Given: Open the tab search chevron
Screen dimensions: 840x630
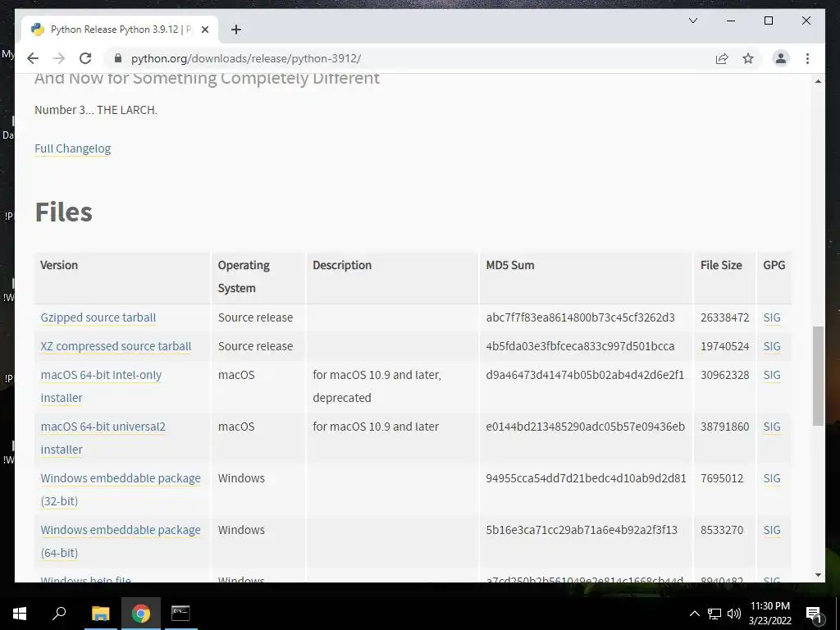Looking at the screenshot, I should click(x=692, y=21).
